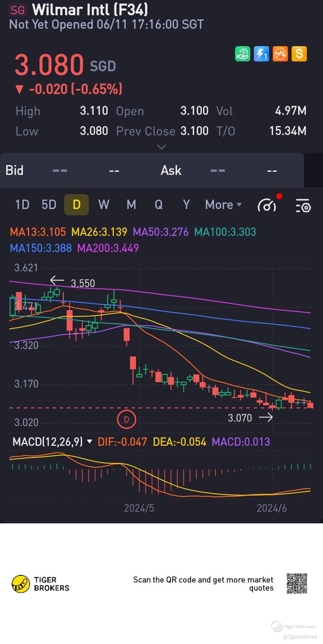
Task: Tap the DEA:-0.054 value
Action: [x=179, y=442]
